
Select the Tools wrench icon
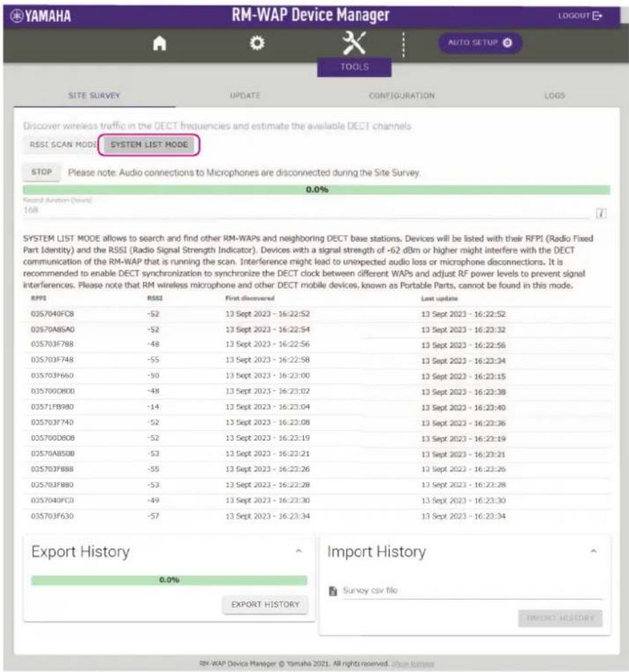pyautogui.click(x=354, y=43)
